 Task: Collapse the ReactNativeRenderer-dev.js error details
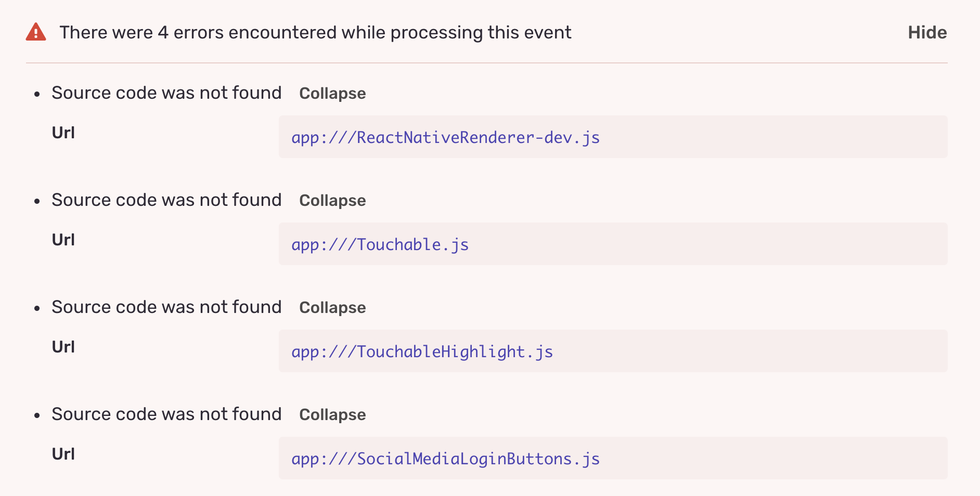coord(332,94)
